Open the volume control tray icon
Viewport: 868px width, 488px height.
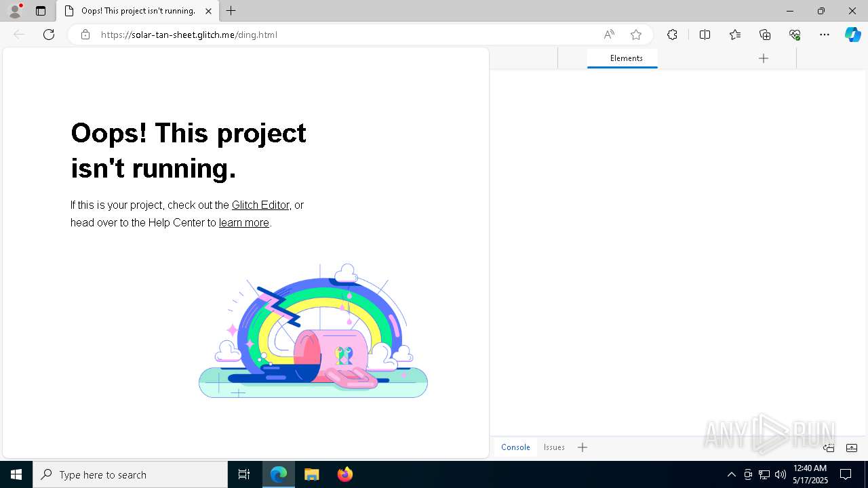tap(781, 474)
